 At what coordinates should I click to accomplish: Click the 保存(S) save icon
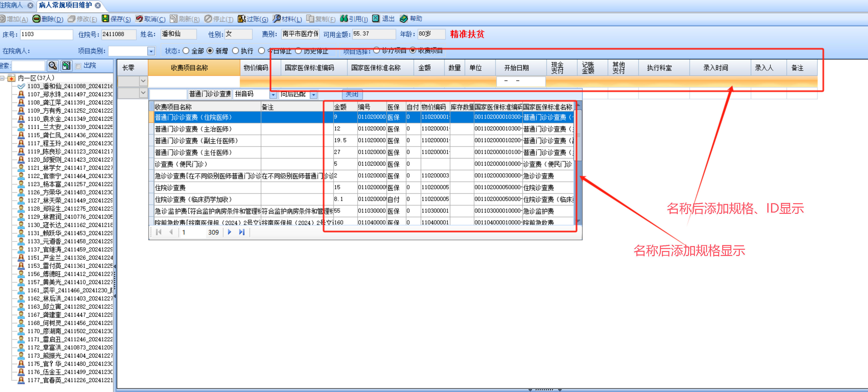pyautogui.click(x=105, y=19)
